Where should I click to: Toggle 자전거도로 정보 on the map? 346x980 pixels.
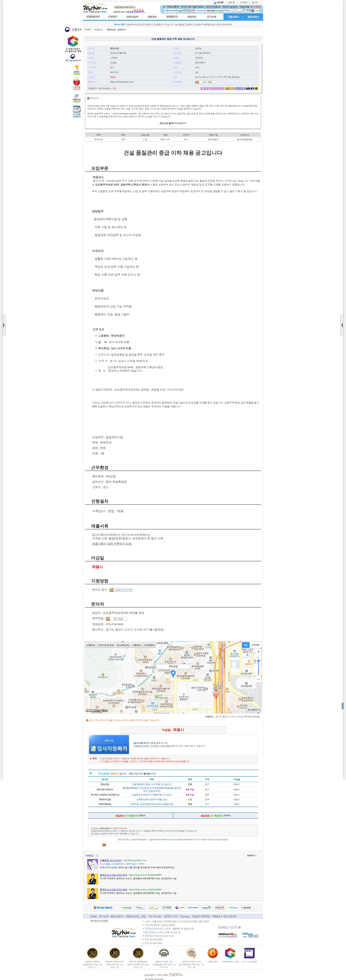click(106, 645)
